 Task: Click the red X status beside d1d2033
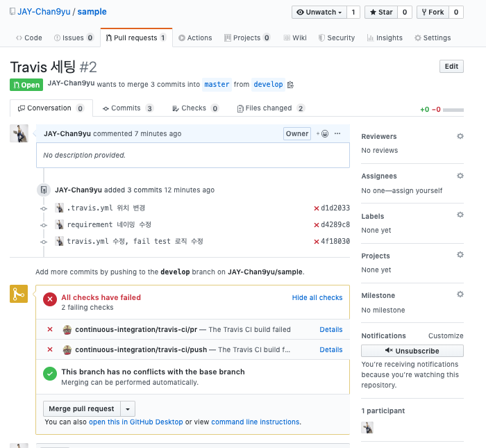click(x=317, y=208)
